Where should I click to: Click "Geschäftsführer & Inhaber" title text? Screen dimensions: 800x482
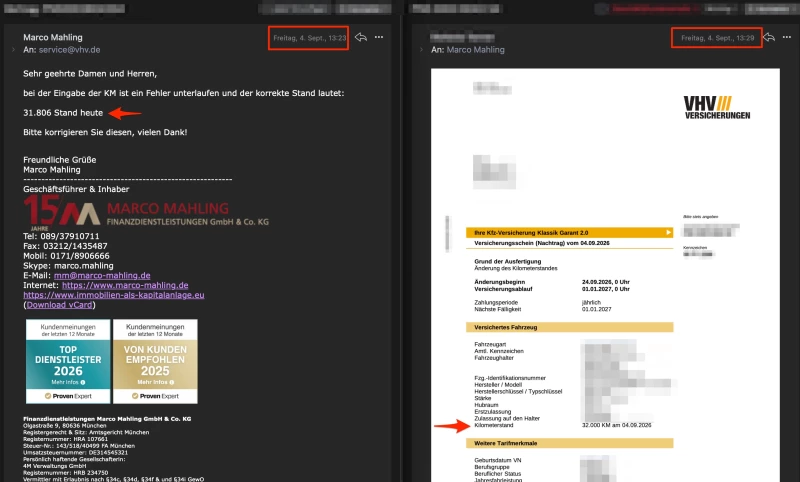pyautogui.click(x=76, y=189)
